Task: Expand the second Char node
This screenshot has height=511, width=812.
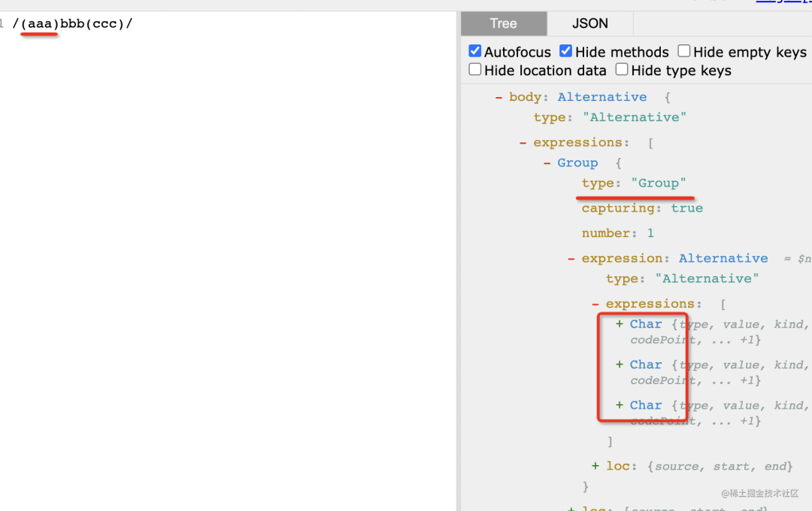Action: [x=620, y=364]
